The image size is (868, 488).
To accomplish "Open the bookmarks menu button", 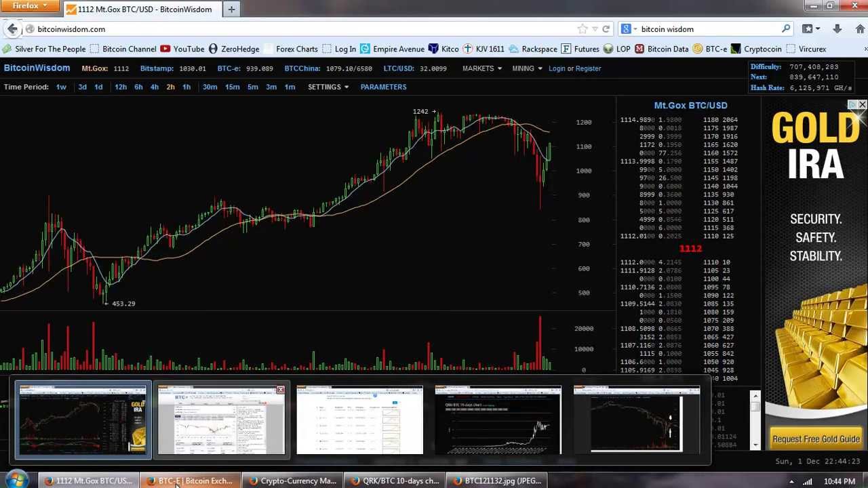I will pos(810,29).
